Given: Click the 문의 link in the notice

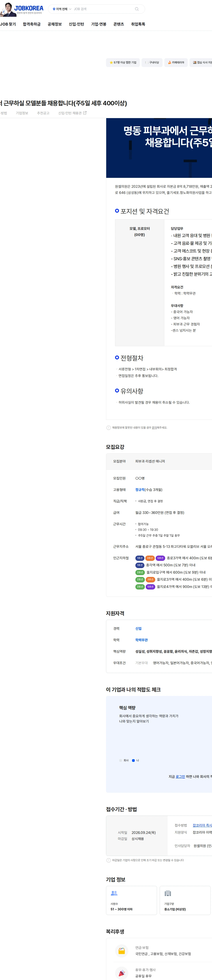Looking at the screenshot, I should 154,428.
